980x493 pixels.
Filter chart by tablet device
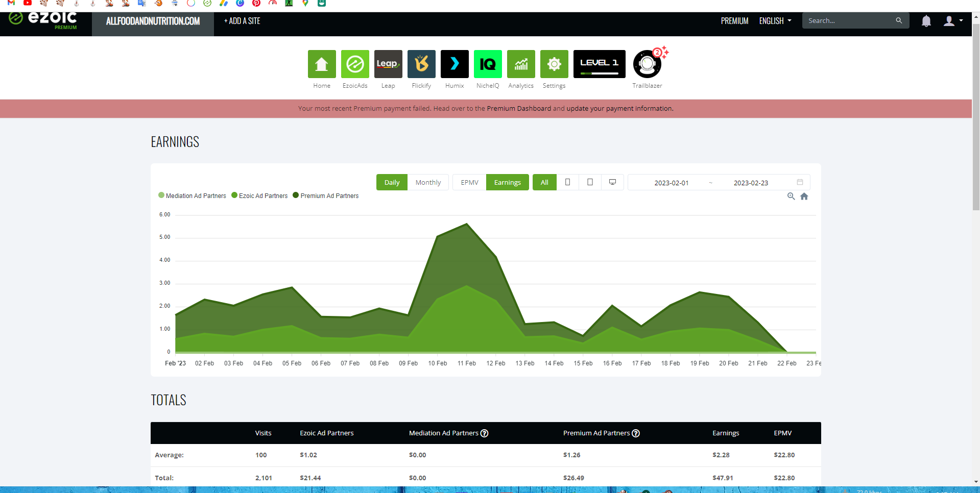point(590,182)
